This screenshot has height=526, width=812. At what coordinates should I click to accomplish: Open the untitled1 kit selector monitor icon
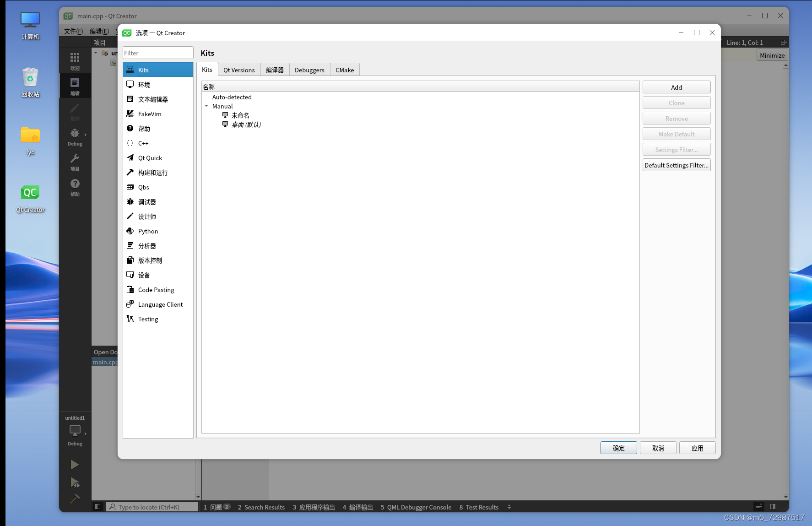tap(75, 431)
